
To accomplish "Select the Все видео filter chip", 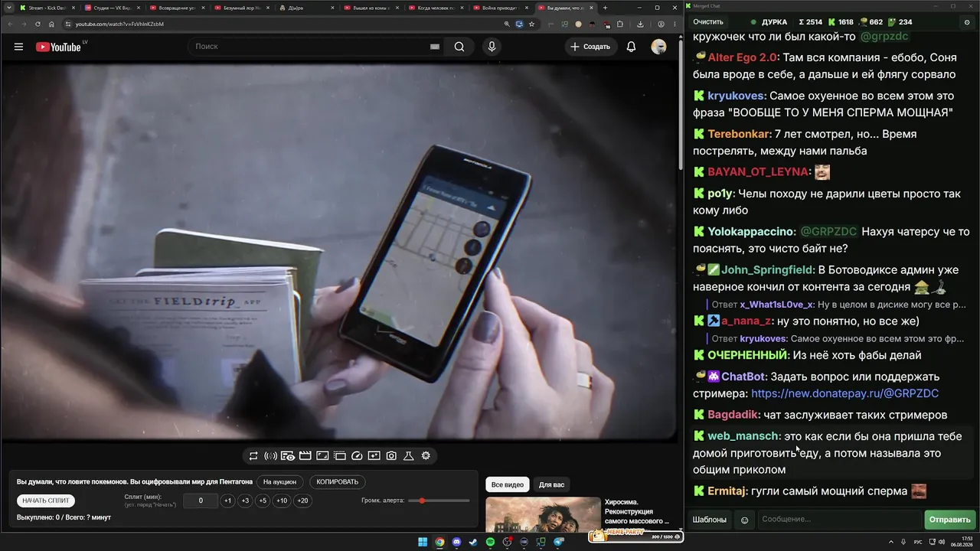I will tap(508, 485).
